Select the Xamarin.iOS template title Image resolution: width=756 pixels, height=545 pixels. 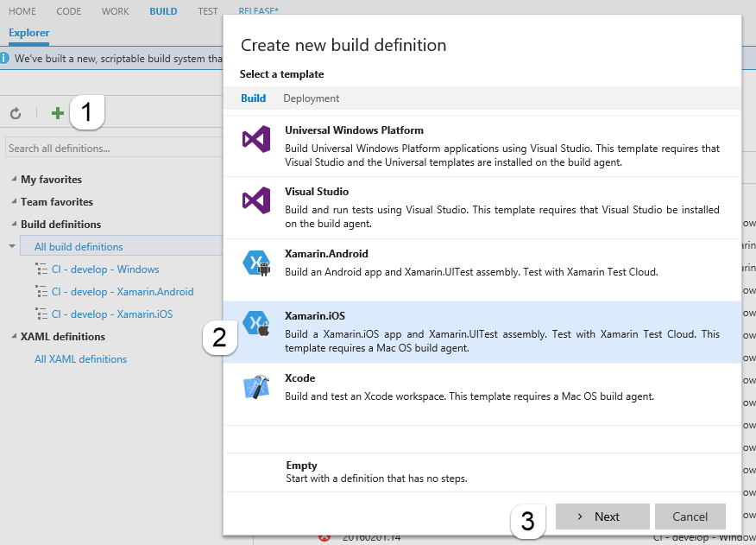[315, 316]
